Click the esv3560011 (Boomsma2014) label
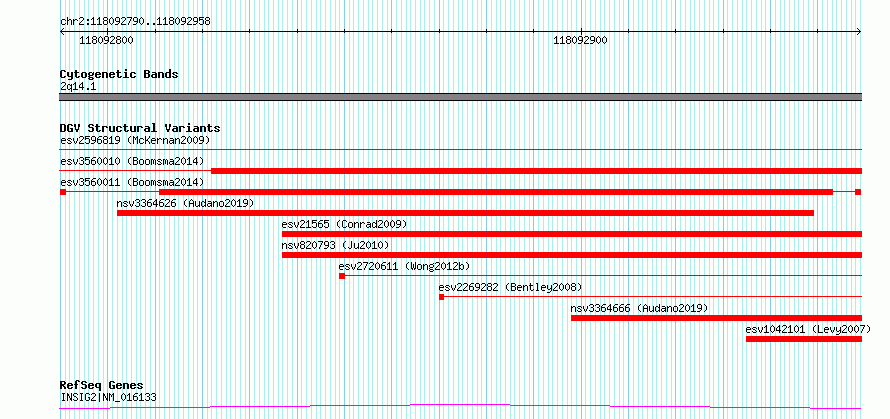This screenshot has width=890, height=419. point(132,182)
